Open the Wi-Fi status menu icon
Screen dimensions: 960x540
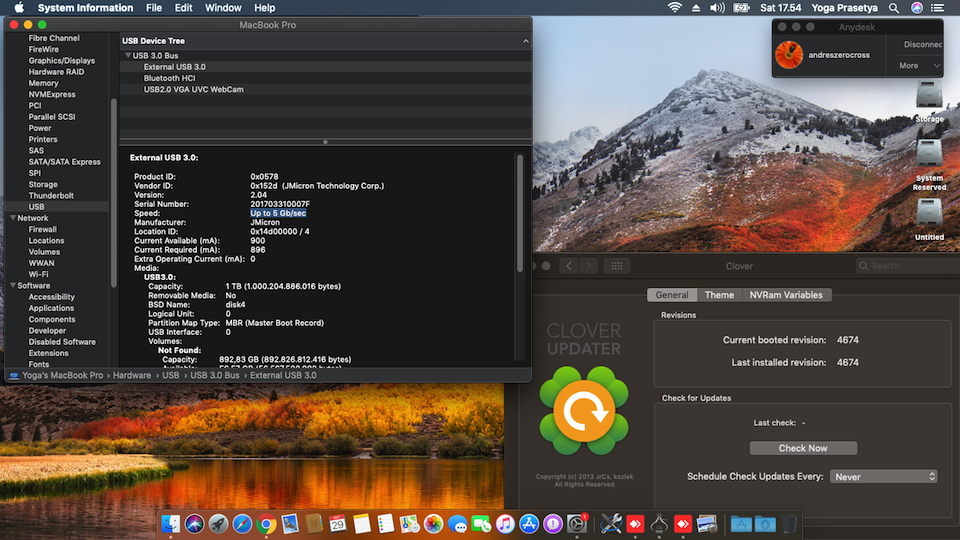click(675, 8)
